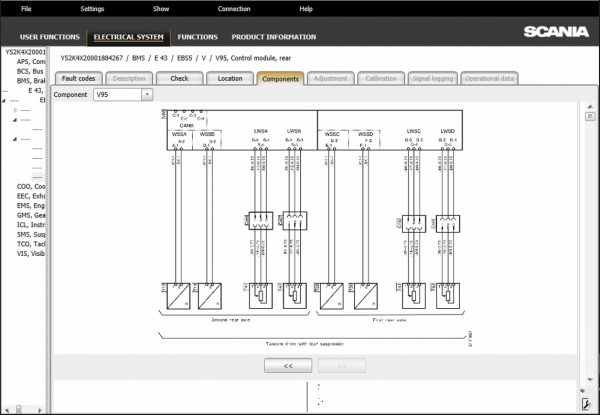Click the leftmost wheel speed sensor symbol

click(x=178, y=296)
